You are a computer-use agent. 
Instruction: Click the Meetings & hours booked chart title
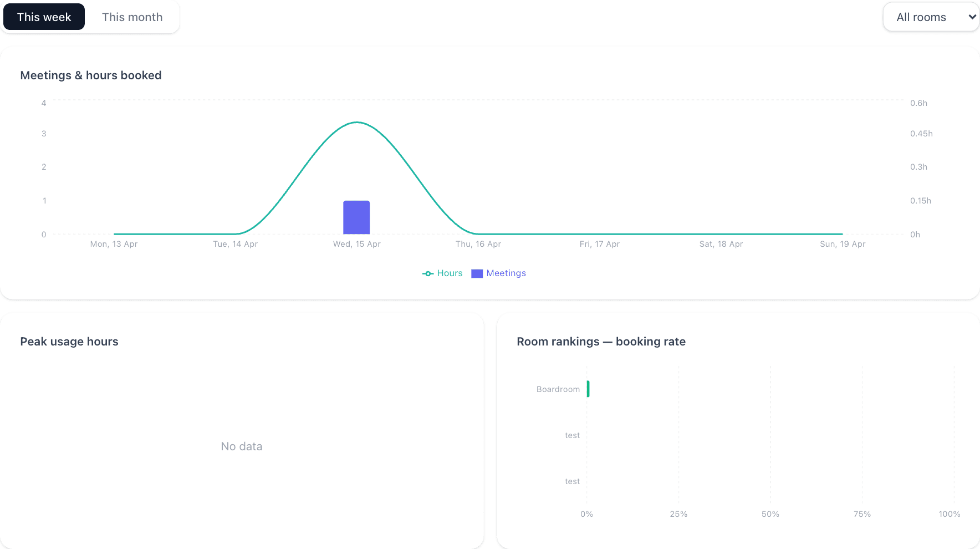point(91,75)
